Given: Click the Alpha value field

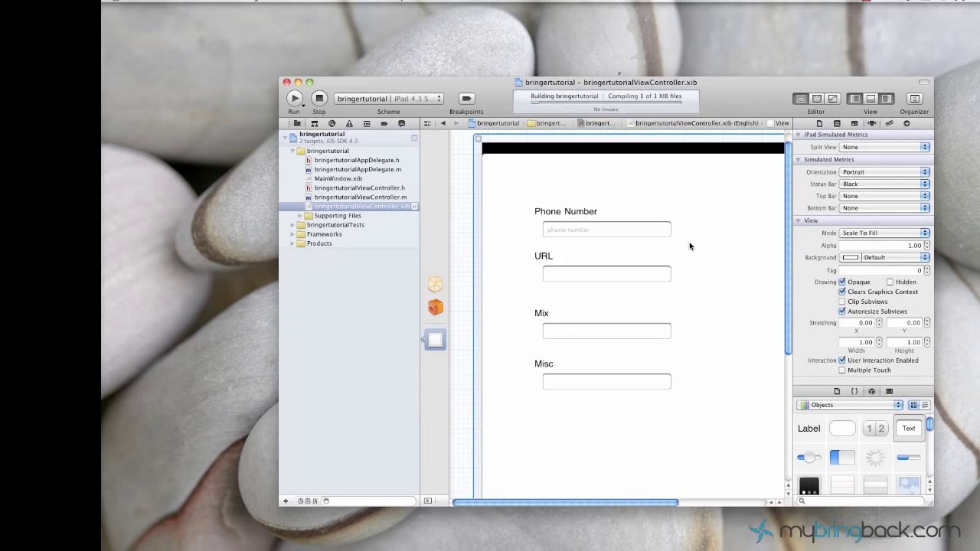Looking at the screenshot, I should pyautogui.click(x=880, y=246).
